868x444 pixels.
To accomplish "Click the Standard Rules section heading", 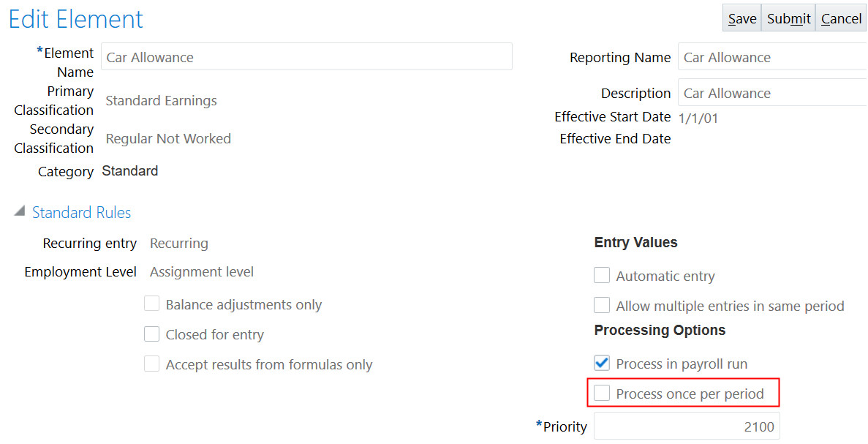I will pyautogui.click(x=81, y=213).
